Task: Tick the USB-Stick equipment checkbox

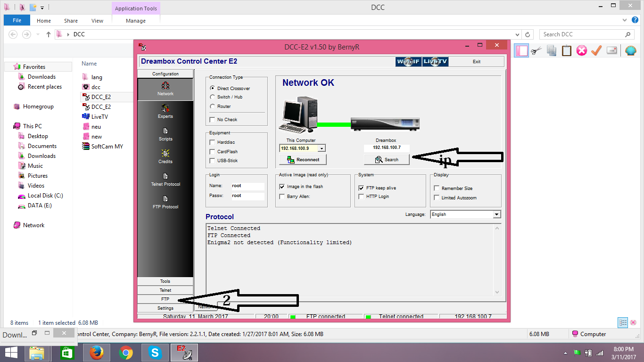Action: 213,161
